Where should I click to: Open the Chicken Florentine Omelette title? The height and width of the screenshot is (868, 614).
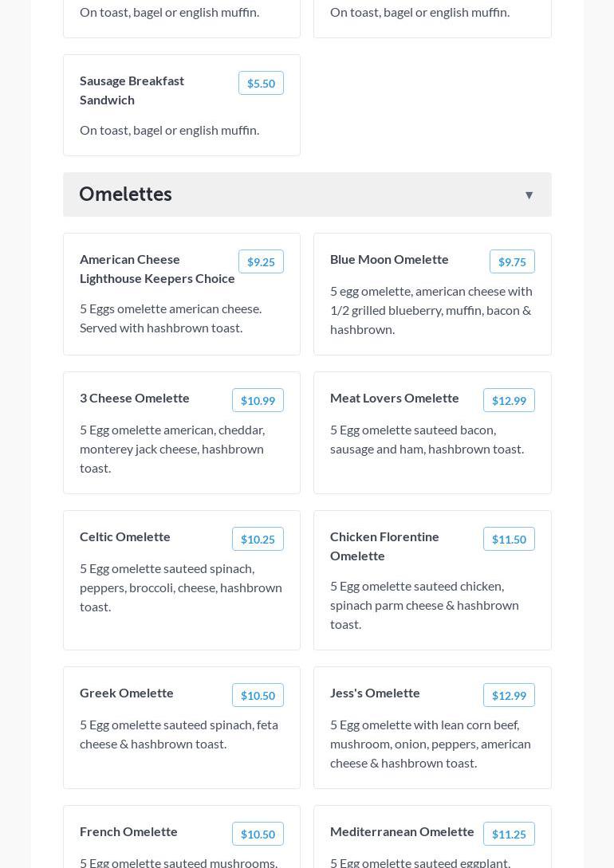(384, 546)
